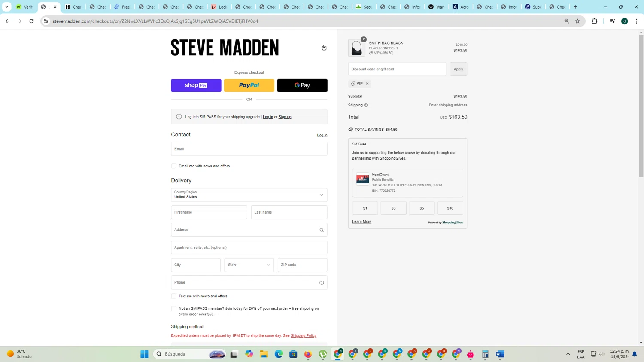Switch to the 'Secu' browser tab

364,7
